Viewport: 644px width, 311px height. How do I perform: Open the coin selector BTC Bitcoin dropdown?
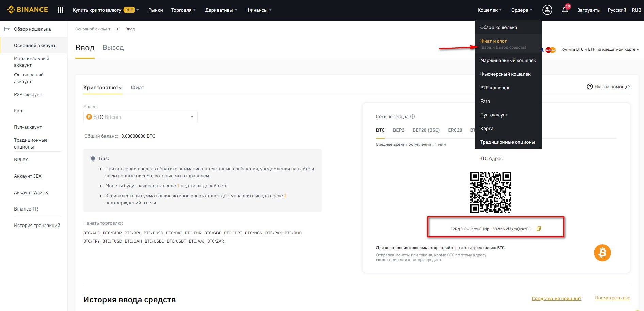[x=140, y=117]
